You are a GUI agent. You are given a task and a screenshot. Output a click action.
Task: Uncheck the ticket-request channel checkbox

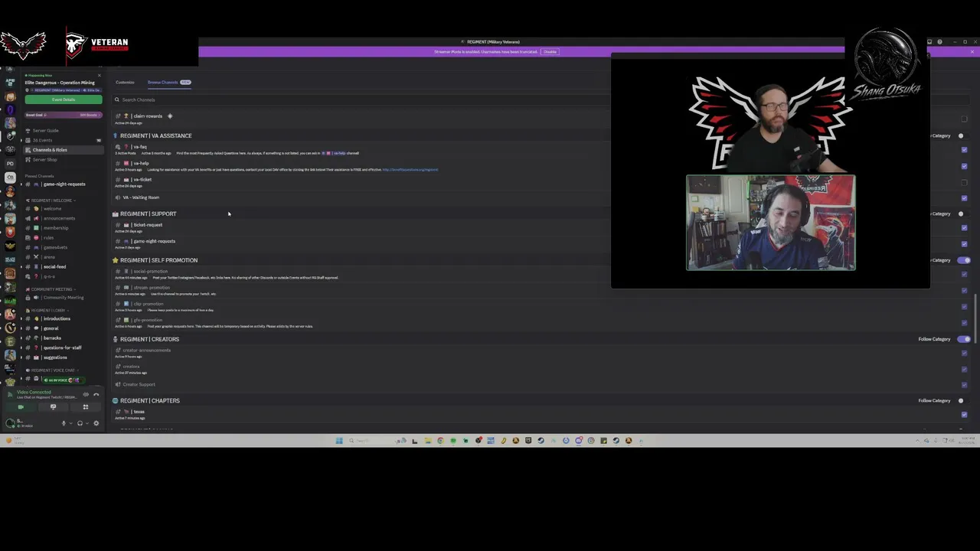point(964,228)
